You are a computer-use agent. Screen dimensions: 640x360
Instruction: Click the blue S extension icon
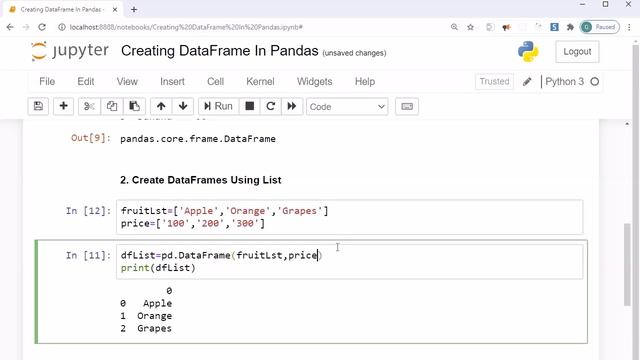pyautogui.click(x=554, y=27)
